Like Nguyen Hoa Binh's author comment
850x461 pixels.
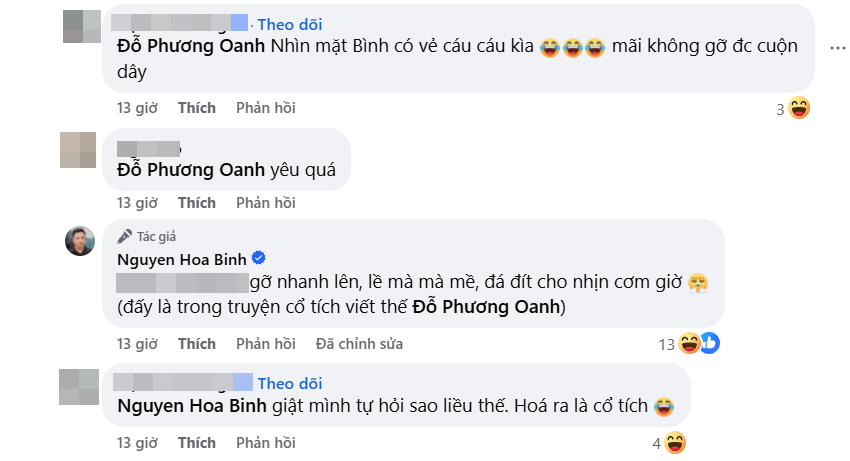[197, 343]
